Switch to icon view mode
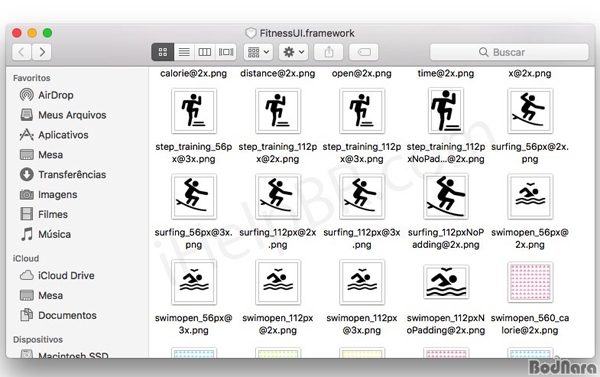The image size is (600, 377). [x=163, y=52]
